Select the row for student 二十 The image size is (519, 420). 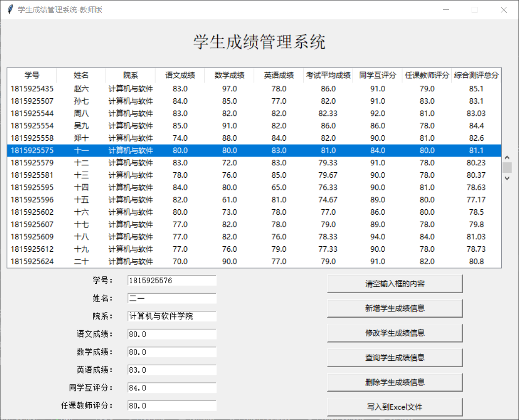[x=254, y=261]
